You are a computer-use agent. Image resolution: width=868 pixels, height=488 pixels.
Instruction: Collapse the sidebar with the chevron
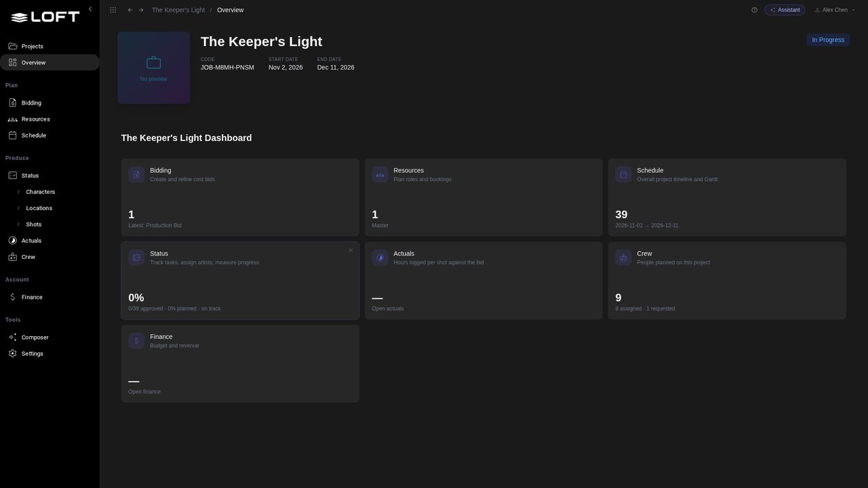point(90,9)
